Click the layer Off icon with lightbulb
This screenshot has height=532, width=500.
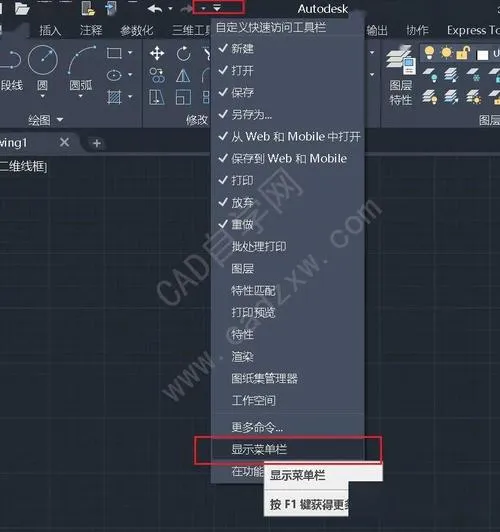pyautogui.click(x=430, y=75)
